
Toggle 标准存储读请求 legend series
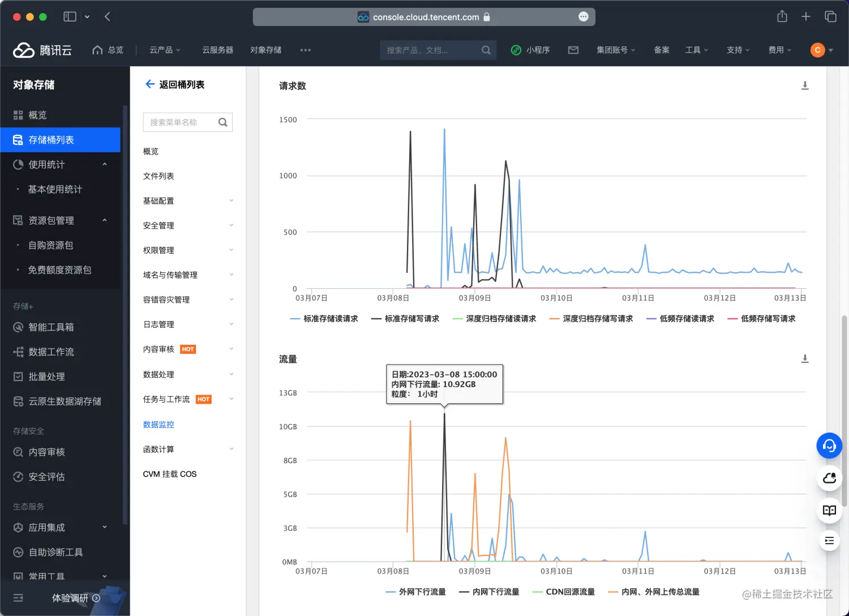pos(324,319)
